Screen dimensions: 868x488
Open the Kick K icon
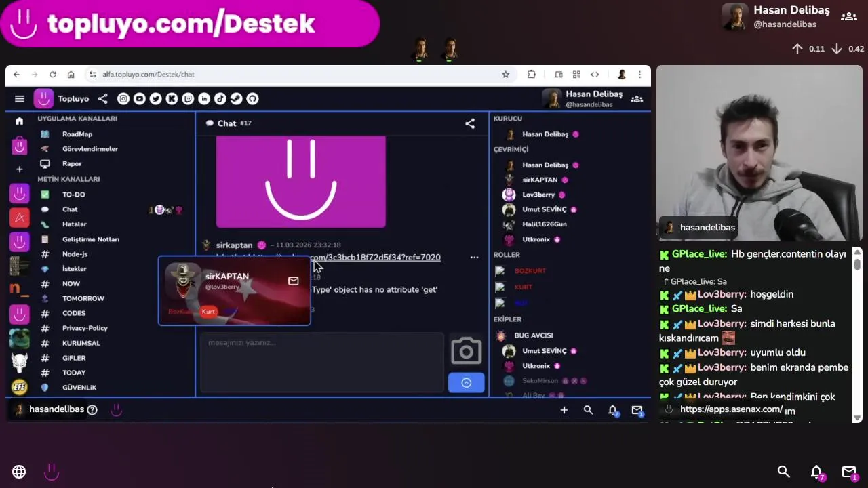pos(172,99)
